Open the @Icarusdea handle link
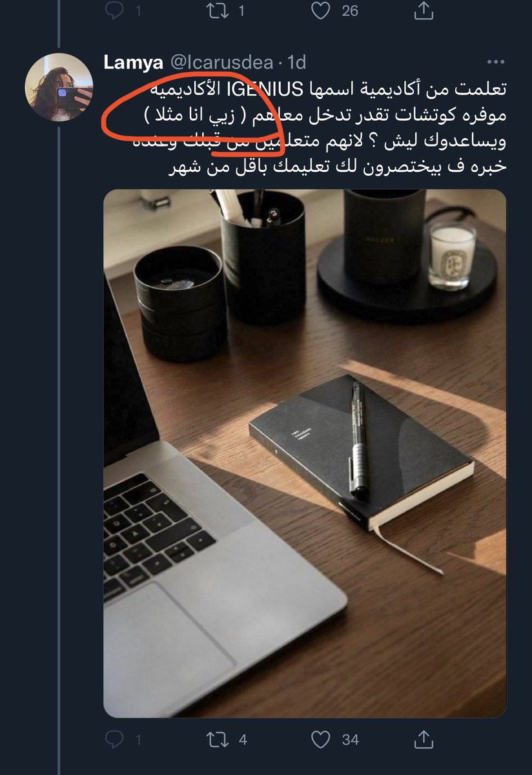532x775 pixels. point(222,62)
